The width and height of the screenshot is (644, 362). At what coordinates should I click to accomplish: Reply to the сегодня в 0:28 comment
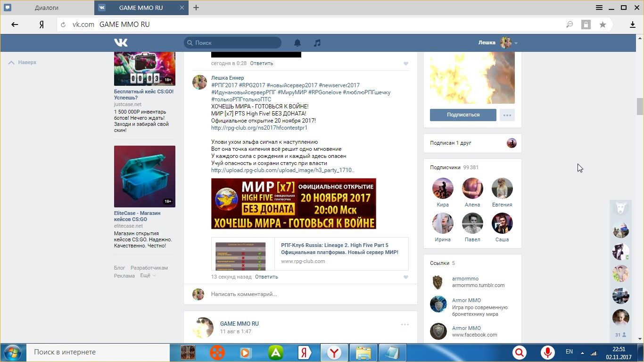tap(261, 63)
